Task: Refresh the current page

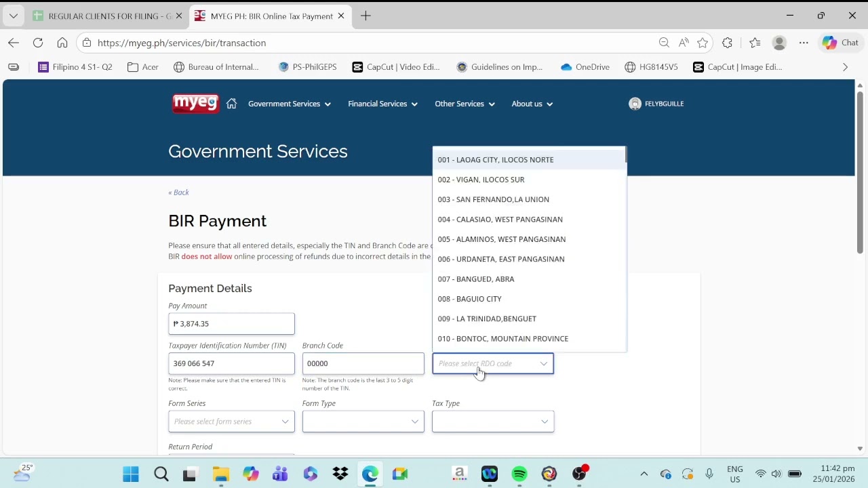Action: coord(38,43)
